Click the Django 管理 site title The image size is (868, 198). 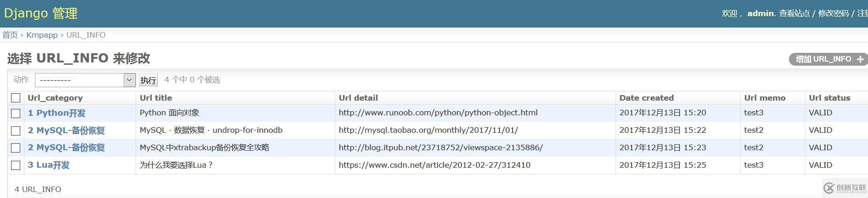tap(40, 13)
